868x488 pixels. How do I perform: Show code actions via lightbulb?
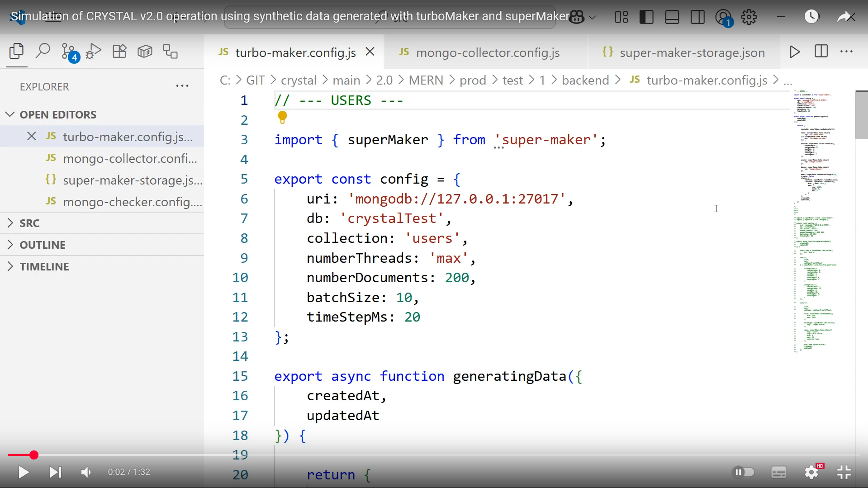(282, 118)
